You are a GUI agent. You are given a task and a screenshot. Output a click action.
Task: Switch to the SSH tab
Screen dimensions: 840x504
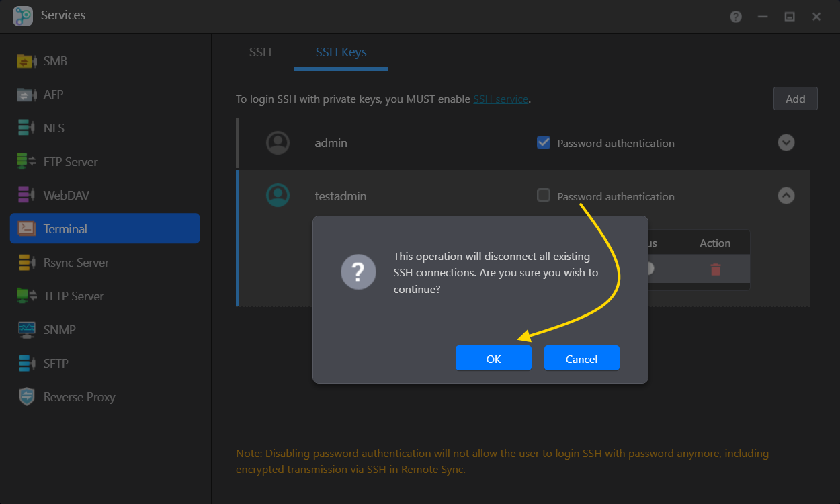tap(260, 52)
